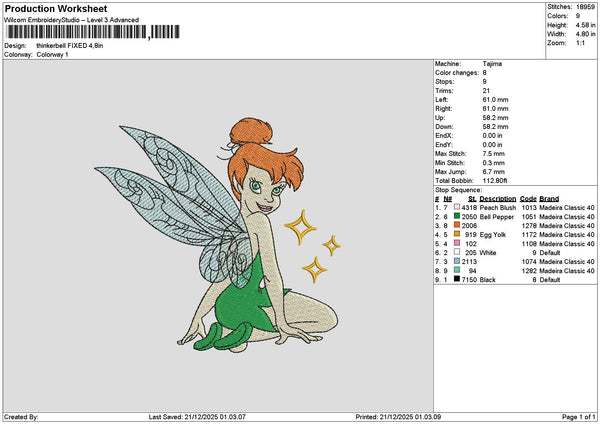Image resolution: width=600 pixels, height=424 pixels.
Task: Select the Black 7150 thread swatch
Action: 457,279
